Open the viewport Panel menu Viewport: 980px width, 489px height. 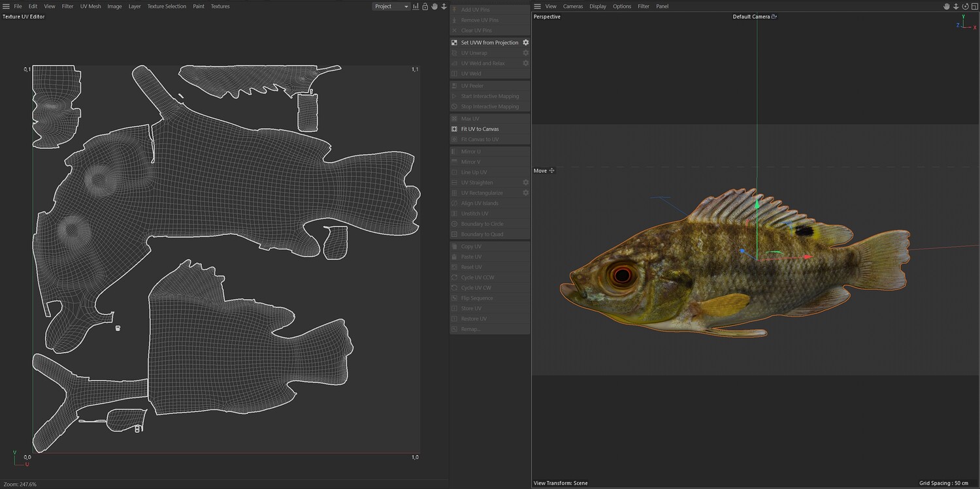pyautogui.click(x=662, y=7)
